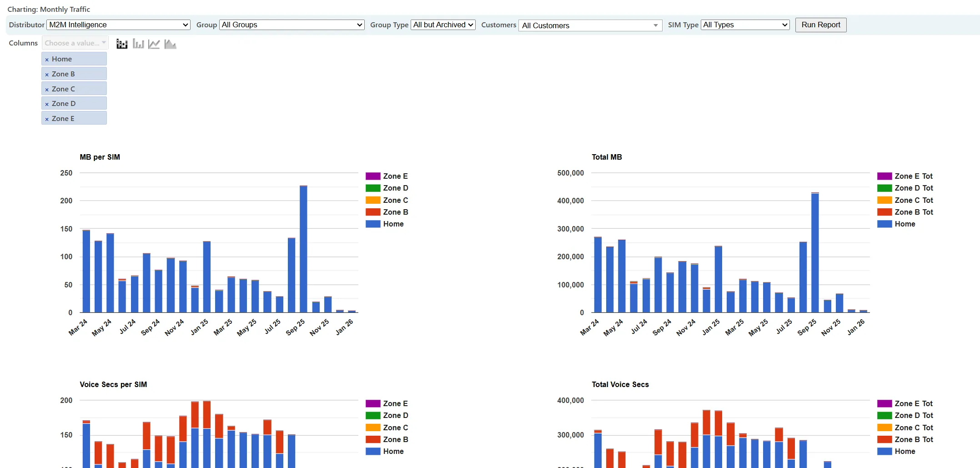Click the Zone C Tot legend swatch in Total MB
The image size is (980, 468).
885,200
